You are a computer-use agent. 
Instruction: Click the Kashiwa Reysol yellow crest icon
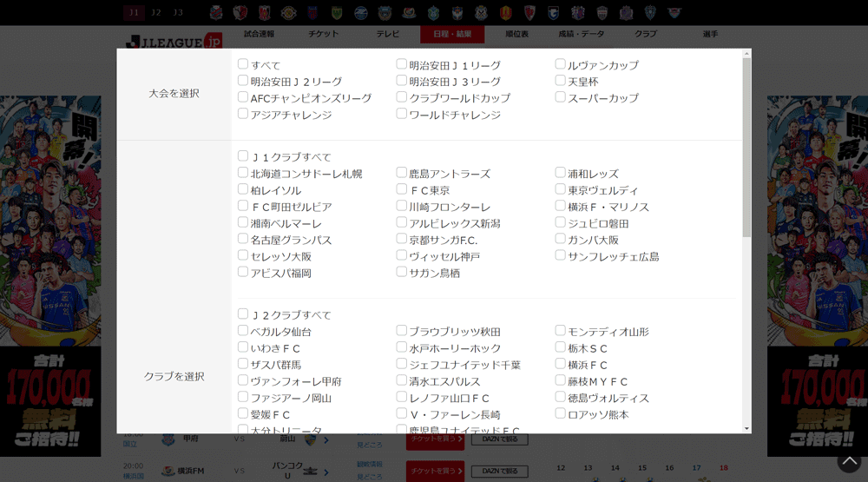coord(288,12)
